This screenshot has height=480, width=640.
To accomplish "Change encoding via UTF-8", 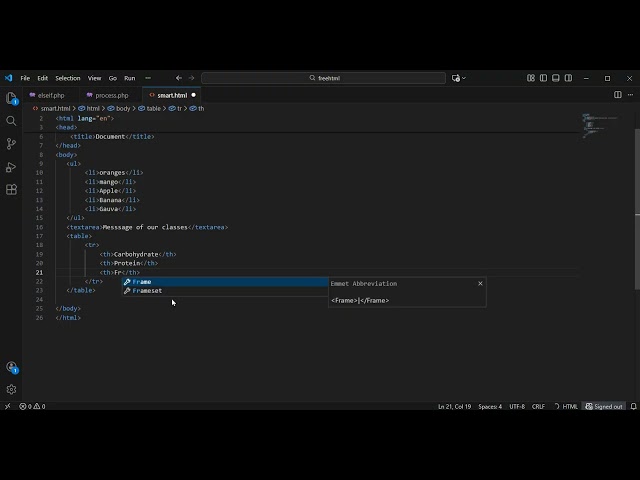I will point(517,406).
